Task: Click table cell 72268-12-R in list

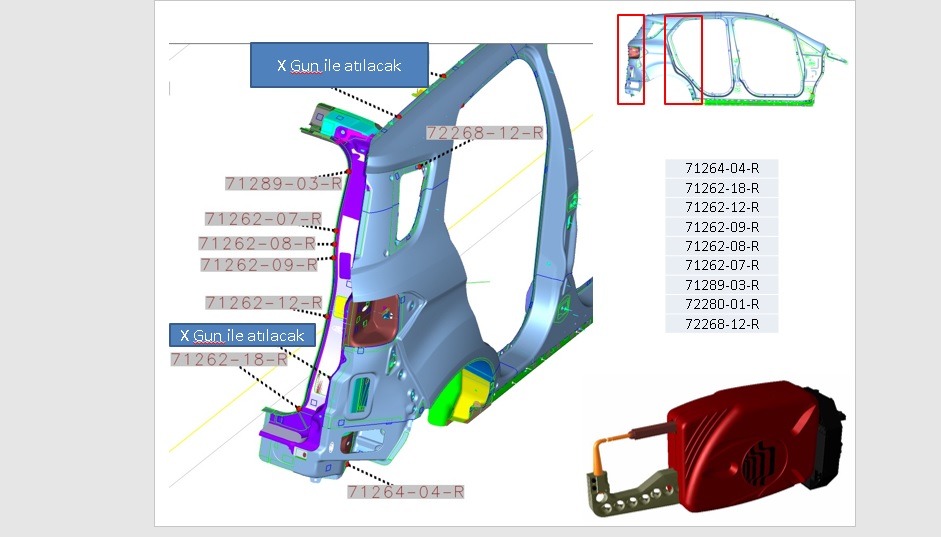Action: tap(722, 324)
